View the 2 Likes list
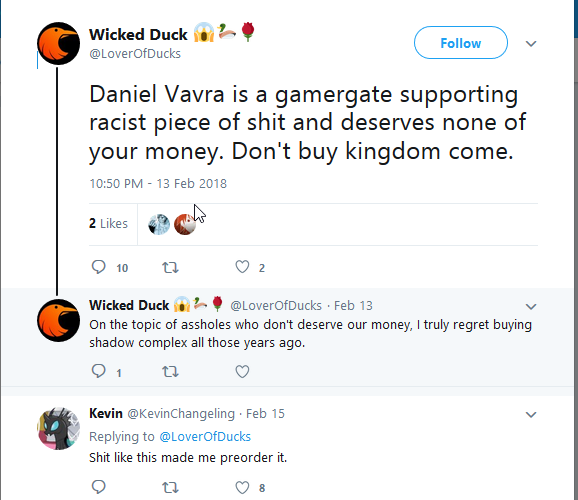The image size is (578, 500). [x=108, y=223]
